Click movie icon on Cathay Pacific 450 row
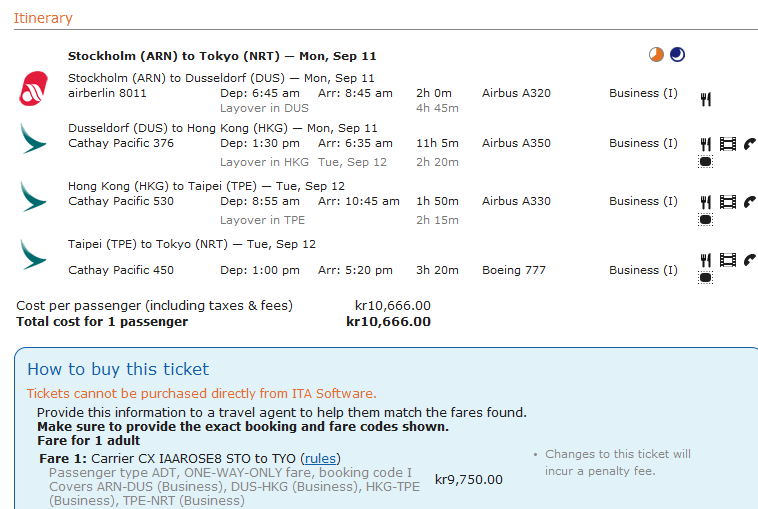The width and height of the screenshot is (758, 509). click(x=727, y=260)
